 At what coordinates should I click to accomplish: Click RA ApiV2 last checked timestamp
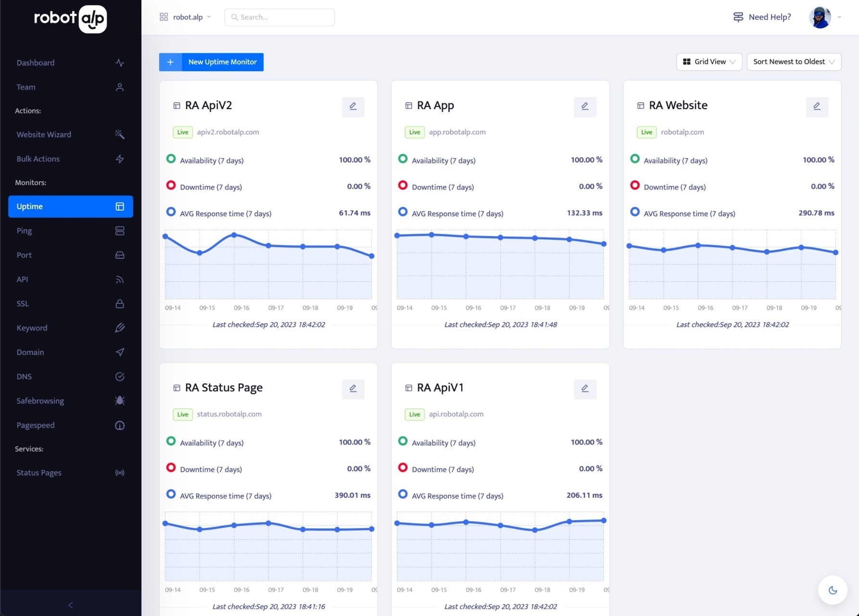pyautogui.click(x=269, y=325)
